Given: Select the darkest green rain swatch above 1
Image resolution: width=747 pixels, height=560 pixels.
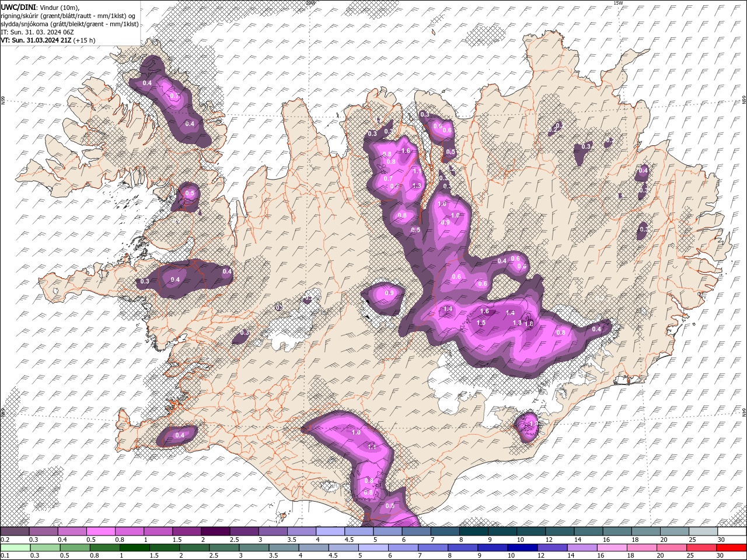Looking at the screenshot, I should (x=134, y=548).
